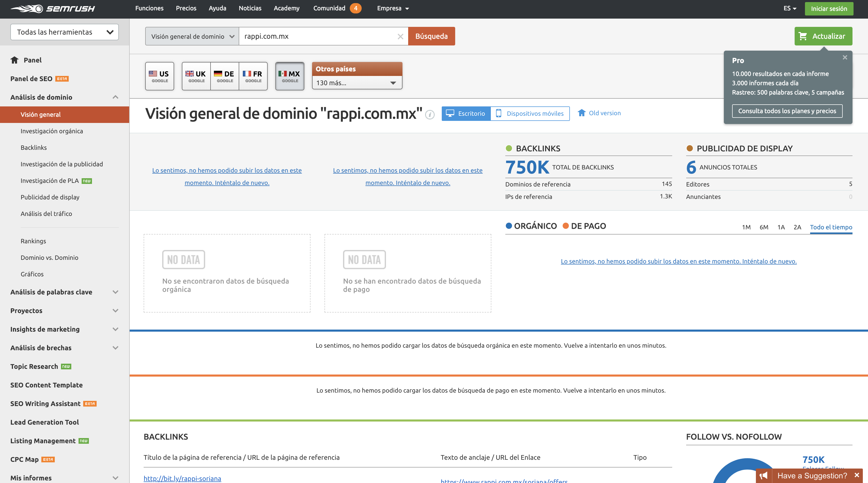Open the 130 más countries dropdown
868x483 pixels.
(x=357, y=82)
